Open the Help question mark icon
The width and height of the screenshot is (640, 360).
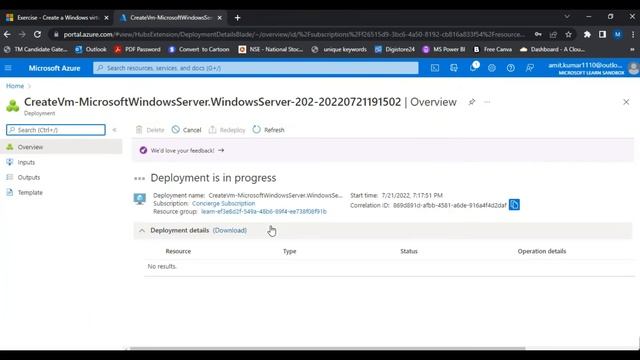[x=510, y=68]
